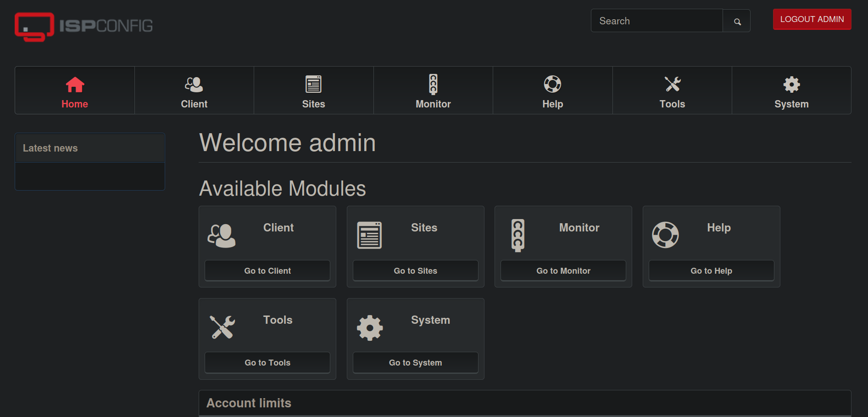This screenshot has height=417, width=868.
Task: Click the Go to Help button
Action: click(x=712, y=271)
